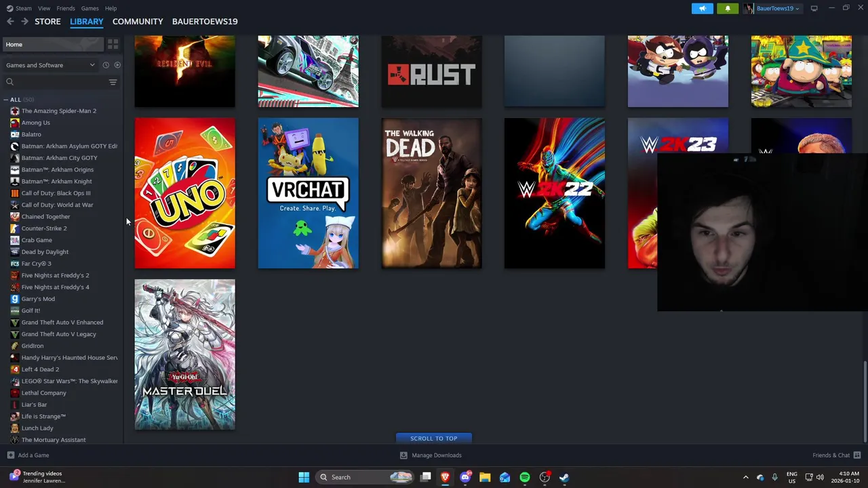Open Spotify from the taskbar
The image size is (868, 488).
(525, 477)
